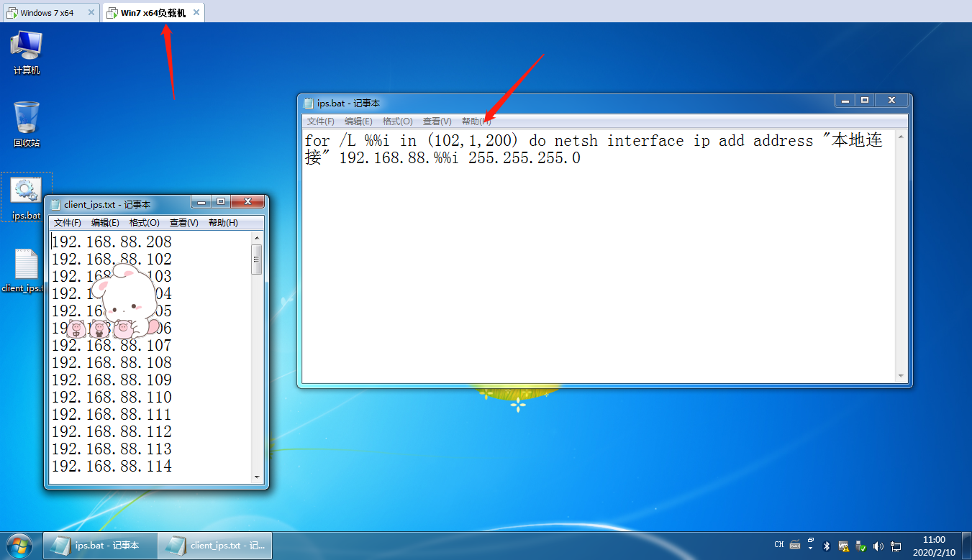Screen dimensions: 972x560
Task: Click 255.255.255.0 in ips.bat text
Action: coord(524,158)
